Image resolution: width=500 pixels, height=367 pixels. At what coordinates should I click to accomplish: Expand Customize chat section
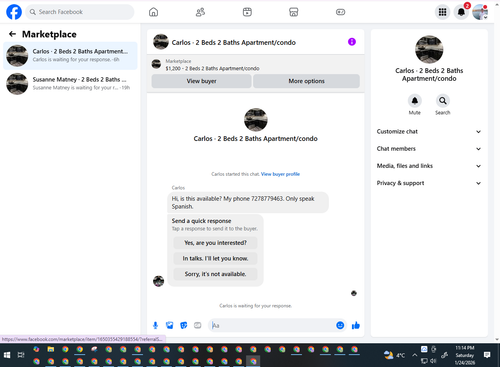click(x=429, y=132)
